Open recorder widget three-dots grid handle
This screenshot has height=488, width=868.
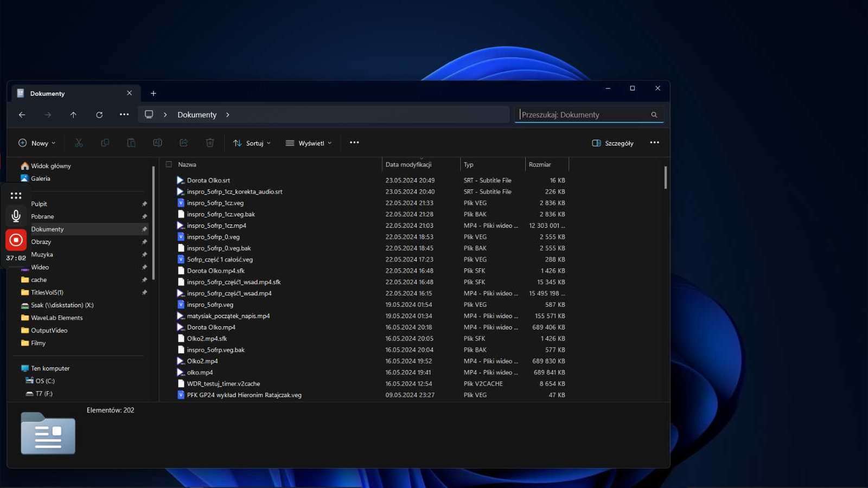pos(16,196)
